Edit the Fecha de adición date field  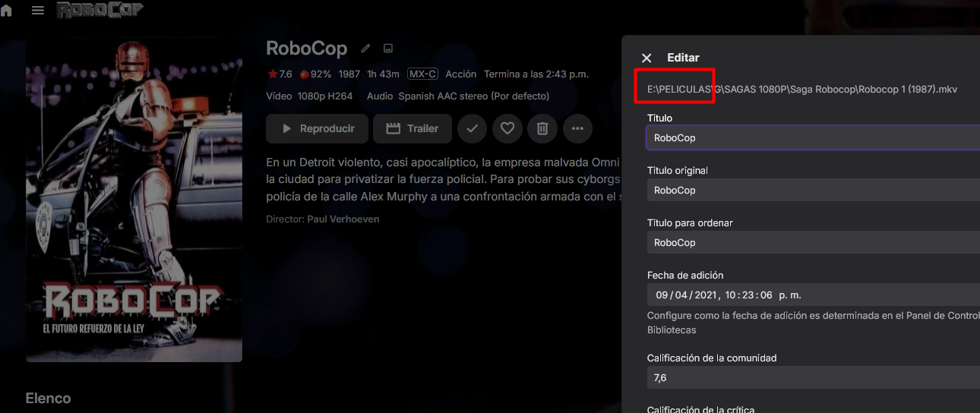coord(813,295)
